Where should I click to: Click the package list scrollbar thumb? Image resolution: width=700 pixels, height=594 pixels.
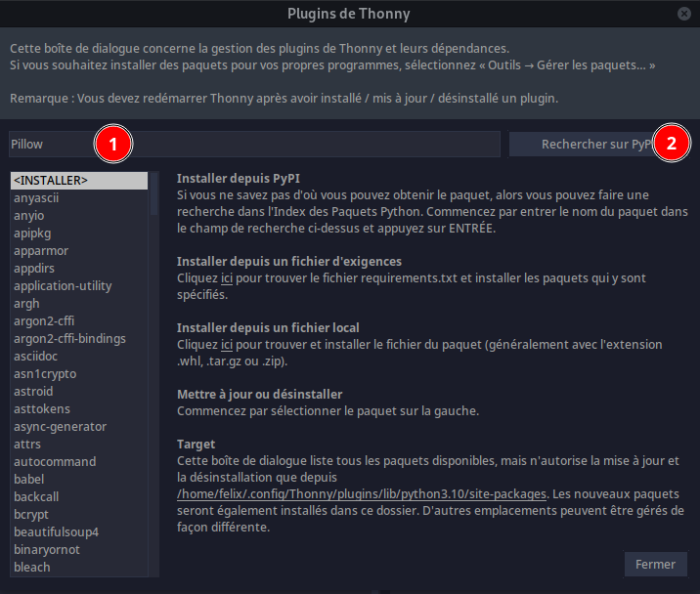[154, 193]
